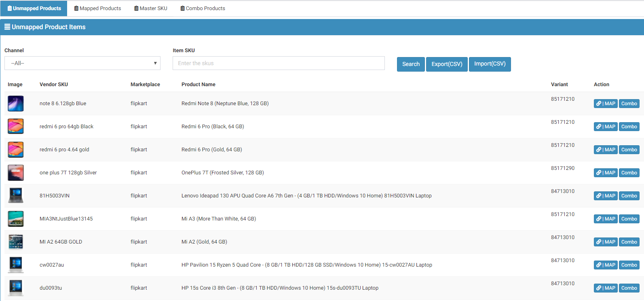The width and height of the screenshot is (644, 301).
Task: Open Mi A2 Gold product thumbnail
Action: 16,242
